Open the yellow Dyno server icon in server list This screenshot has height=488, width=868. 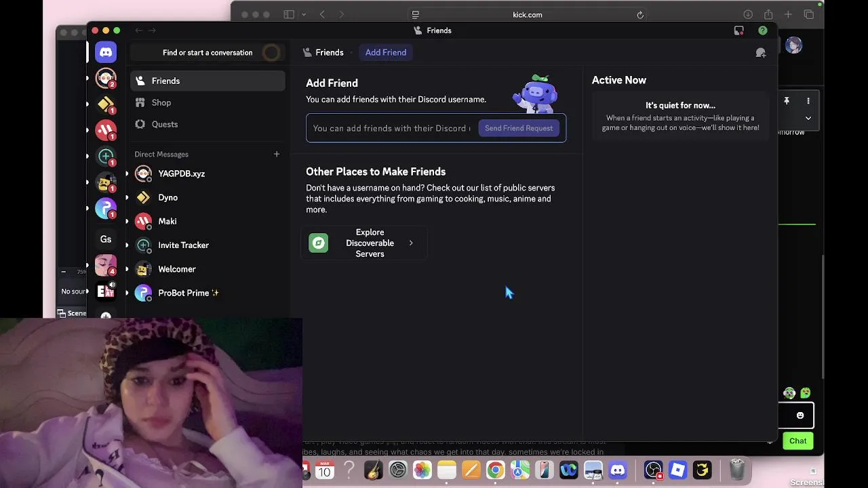coord(106,104)
